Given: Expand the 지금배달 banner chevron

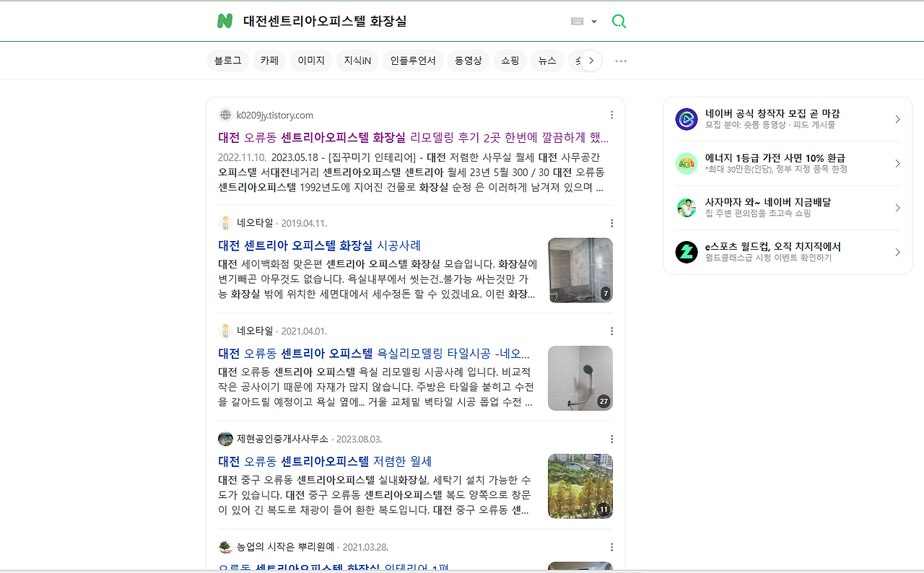Looking at the screenshot, I should (x=897, y=208).
